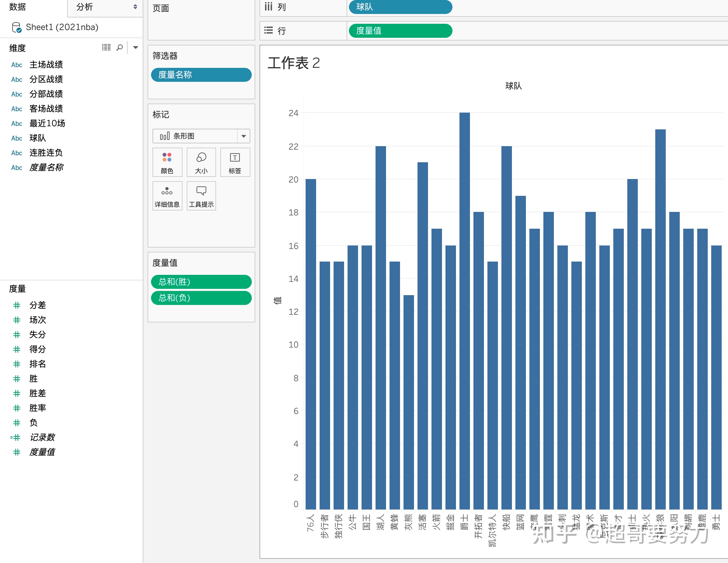The height and width of the screenshot is (563, 728).
Task: Open the dimensions list view icon
Action: [x=106, y=47]
